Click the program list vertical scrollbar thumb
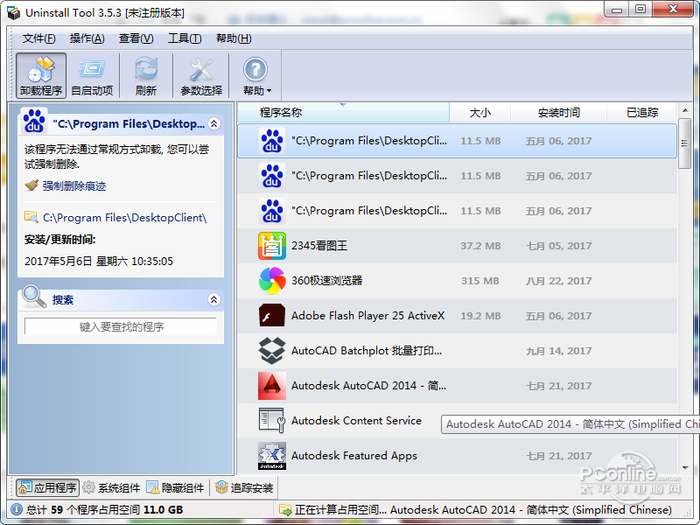The image size is (700, 525). [684, 143]
